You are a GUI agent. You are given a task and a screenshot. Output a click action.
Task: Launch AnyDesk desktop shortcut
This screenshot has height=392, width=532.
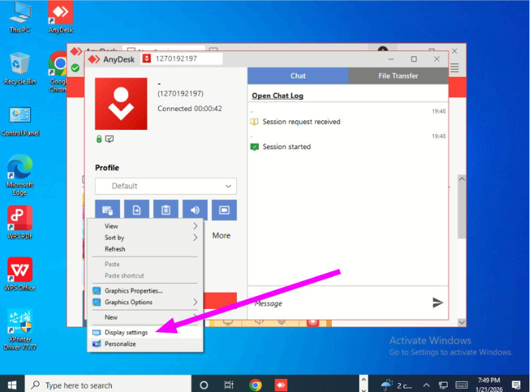(61, 17)
